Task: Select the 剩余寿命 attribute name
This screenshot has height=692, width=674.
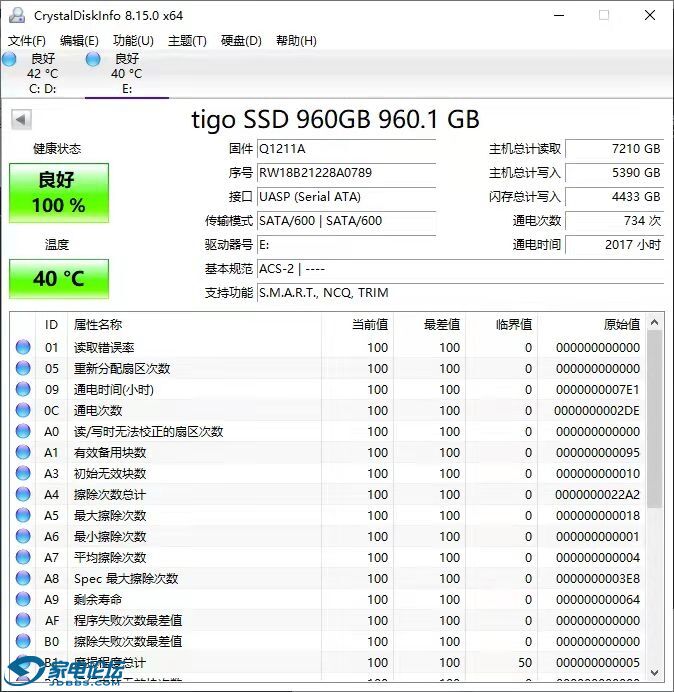Action: (98, 599)
